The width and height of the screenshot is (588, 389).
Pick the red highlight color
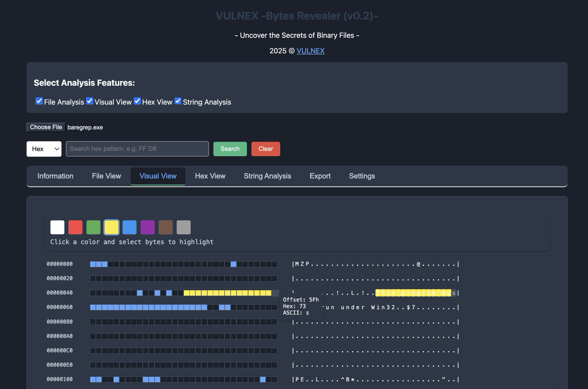coord(75,227)
